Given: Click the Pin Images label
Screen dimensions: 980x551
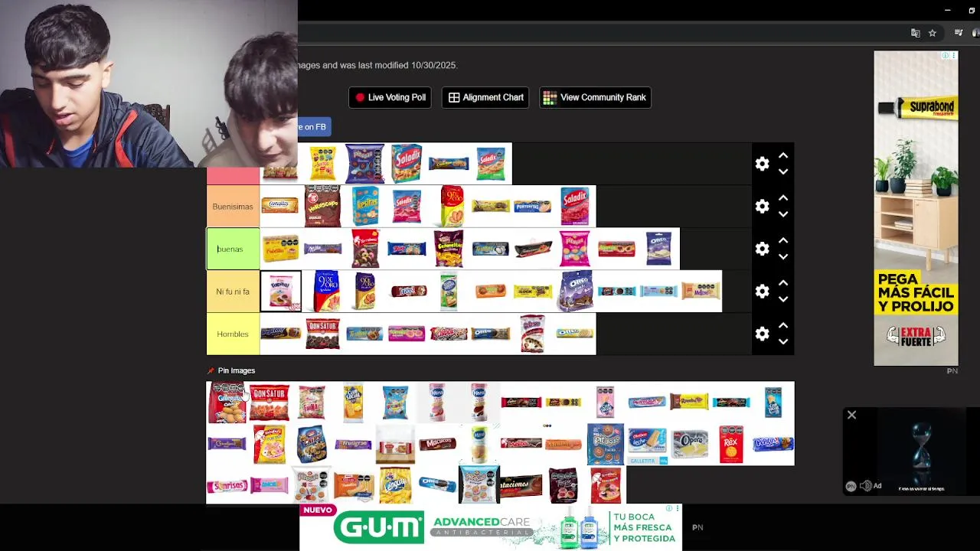Looking at the screenshot, I should coord(237,370).
